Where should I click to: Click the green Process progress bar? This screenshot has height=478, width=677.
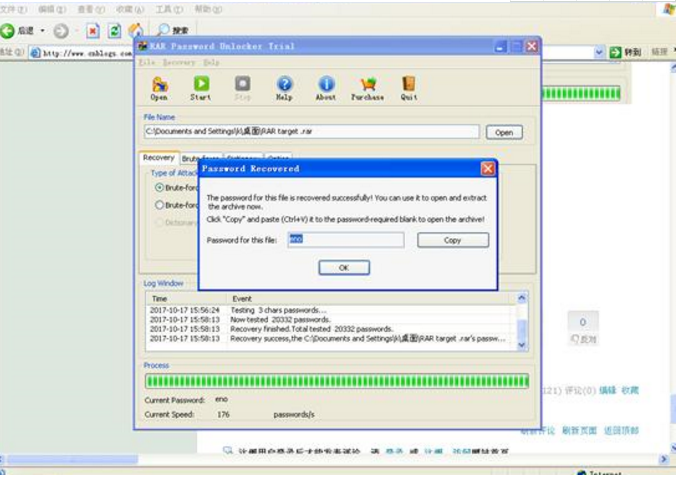tap(337, 381)
